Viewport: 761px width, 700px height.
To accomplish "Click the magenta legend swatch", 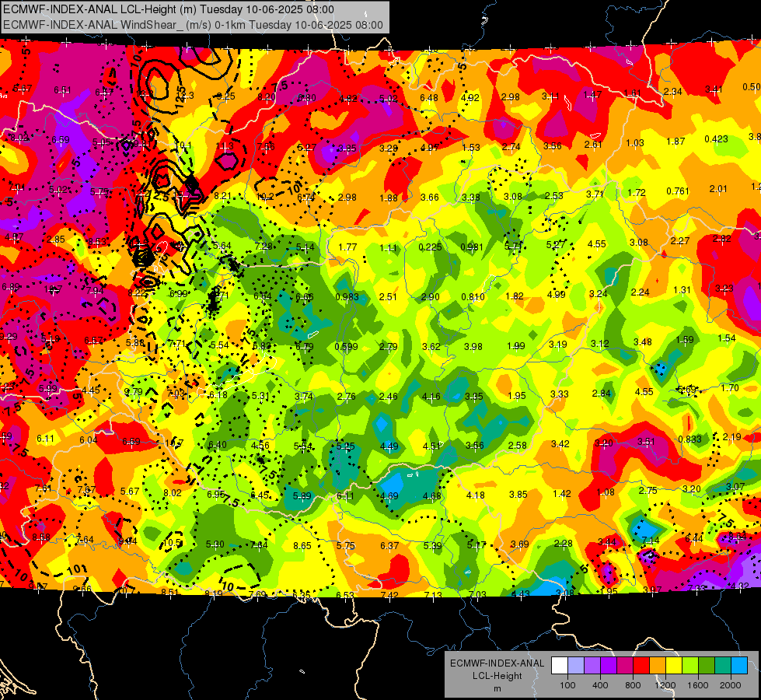I will pyautogui.click(x=625, y=666).
